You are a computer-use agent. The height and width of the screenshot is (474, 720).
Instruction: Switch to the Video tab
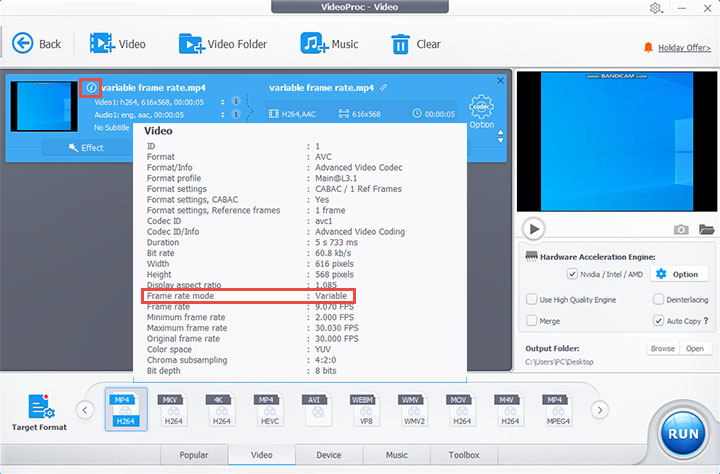(x=262, y=455)
